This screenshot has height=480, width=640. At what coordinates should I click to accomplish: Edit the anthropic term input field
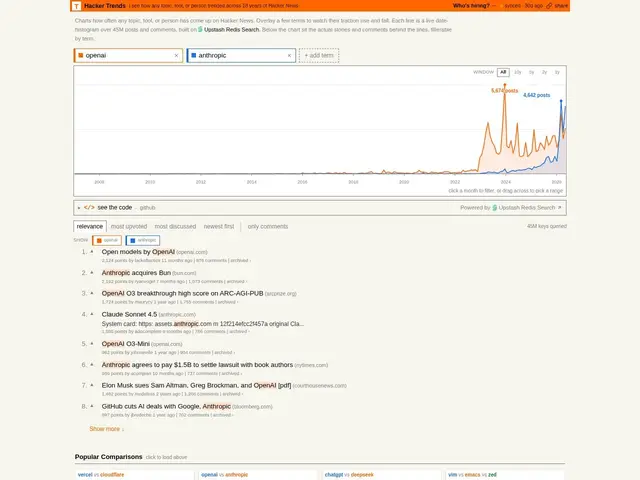tap(242, 56)
